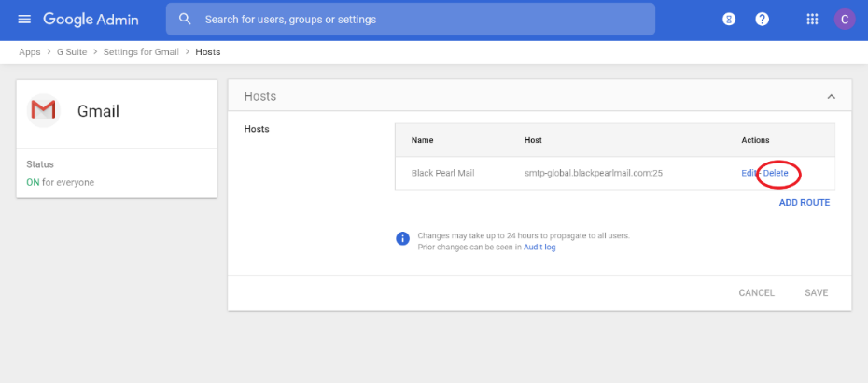Click the search magnifier icon
This screenshot has width=868, height=383.
click(186, 20)
